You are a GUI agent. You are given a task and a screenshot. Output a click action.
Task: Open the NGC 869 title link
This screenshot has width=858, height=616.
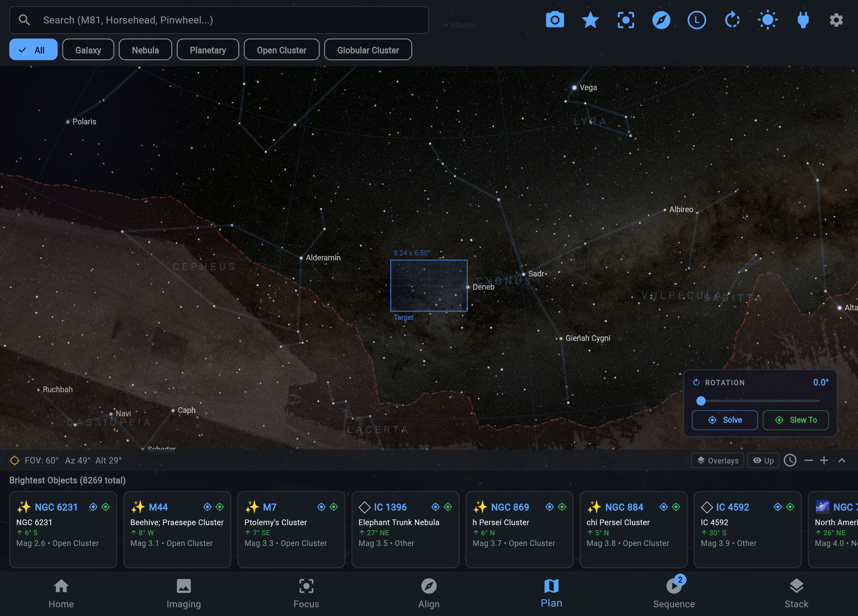click(x=509, y=507)
